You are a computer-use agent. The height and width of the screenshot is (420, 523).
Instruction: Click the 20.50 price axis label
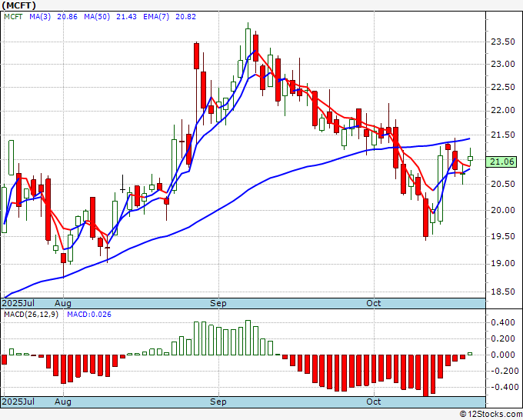coord(503,184)
